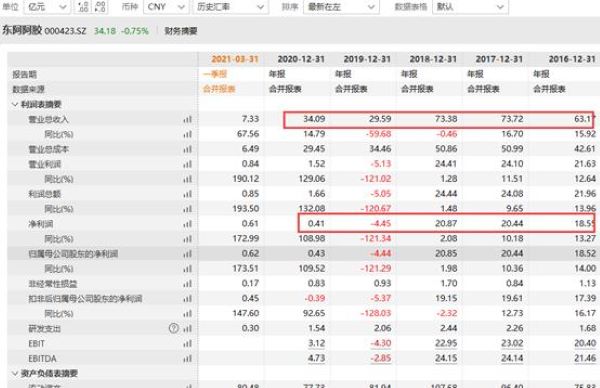The image size is (600, 388).
Task: Click net profit cell -4.45
Action: [381, 223]
